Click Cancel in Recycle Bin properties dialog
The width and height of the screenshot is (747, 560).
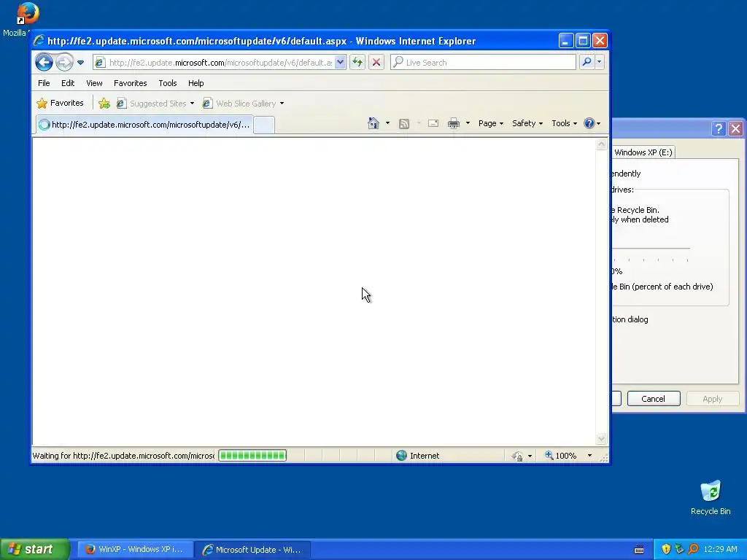(x=654, y=399)
